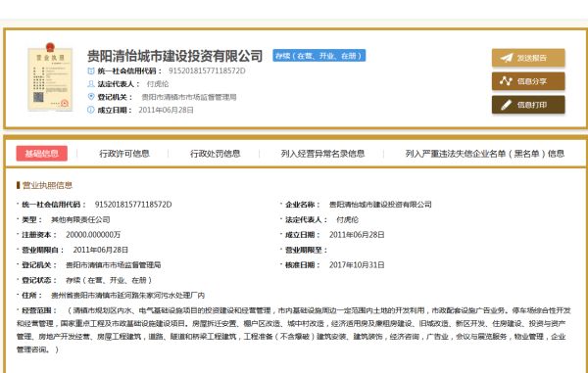588x373 pixels.
Task: Click the 发送报告 button
Action: coord(528,58)
